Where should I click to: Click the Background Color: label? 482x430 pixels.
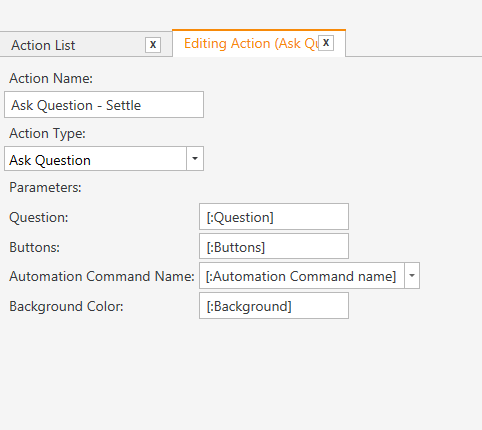(x=66, y=306)
